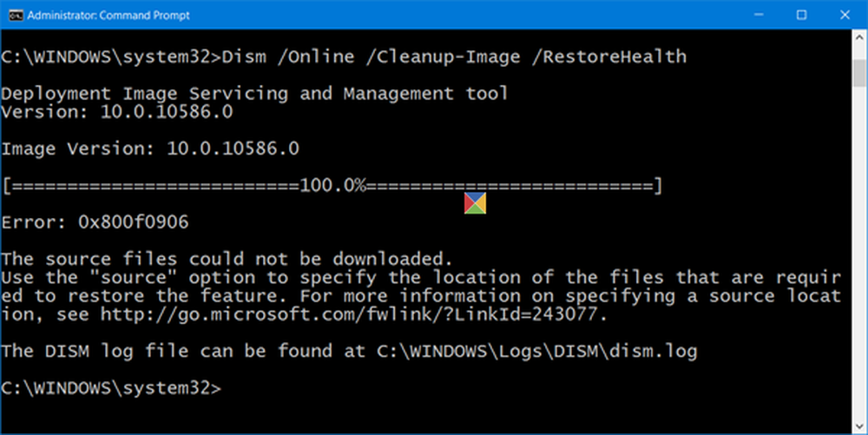The height and width of the screenshot is (435, 868).
Task: Maximize the Command Prompt window
Action: pyautogui.click(x=801, y=15)
